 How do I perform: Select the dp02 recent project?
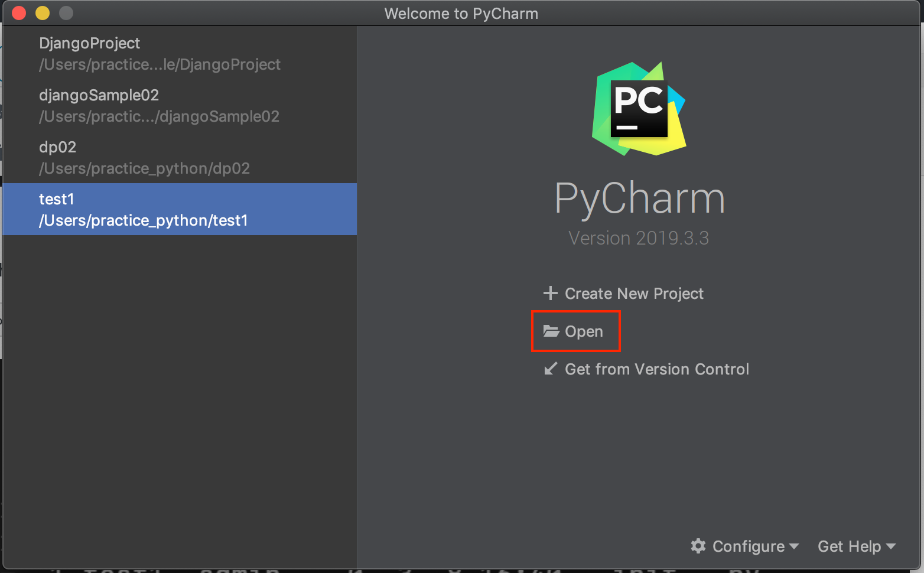180,157
